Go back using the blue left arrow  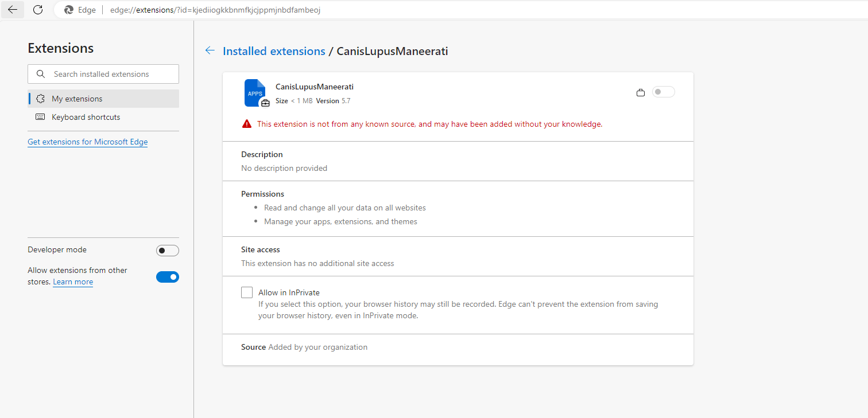click(210, 51)
